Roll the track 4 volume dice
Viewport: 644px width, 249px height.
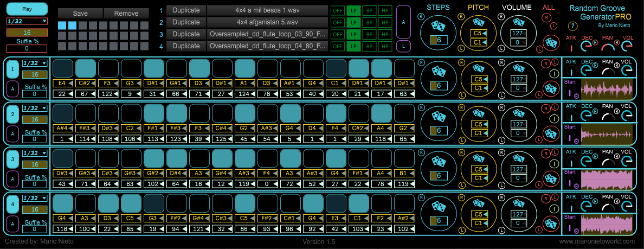pyautogui.click(x=518, y=202)
